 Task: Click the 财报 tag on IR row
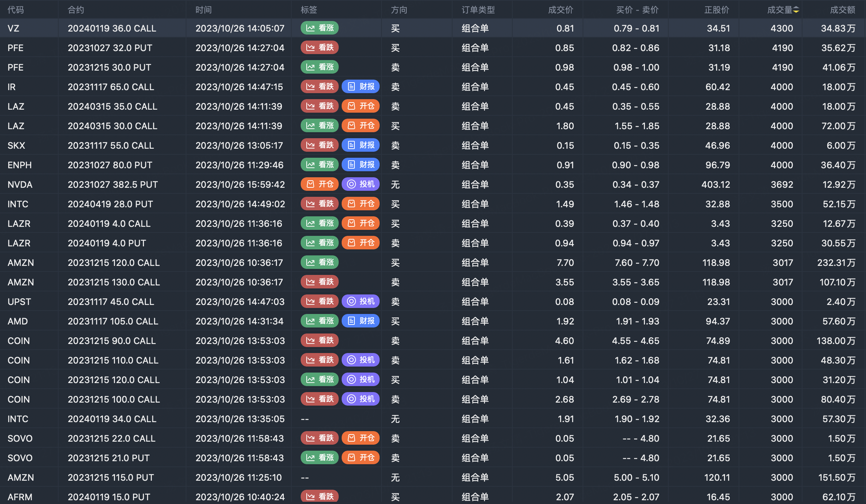(x=360, y=87)
